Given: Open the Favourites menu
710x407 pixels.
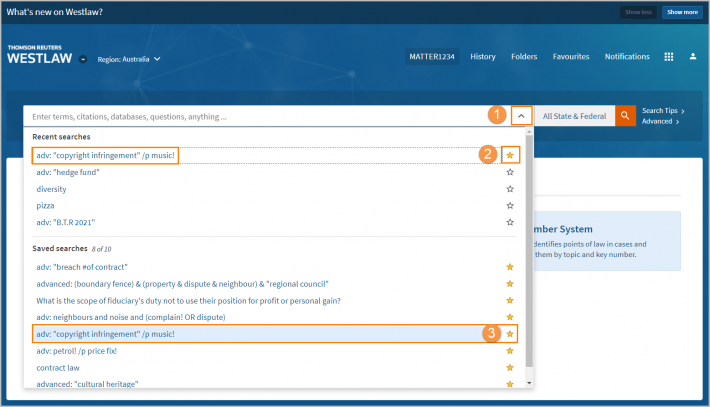Looking at the screenshot, I should point(571,57).
